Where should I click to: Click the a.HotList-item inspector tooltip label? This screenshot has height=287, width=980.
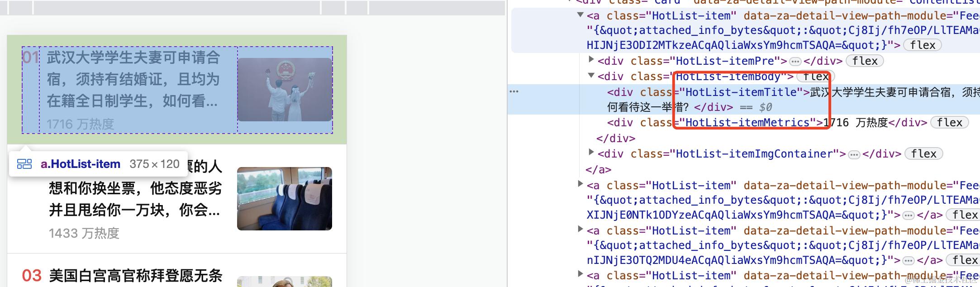(x=81, y=164)
